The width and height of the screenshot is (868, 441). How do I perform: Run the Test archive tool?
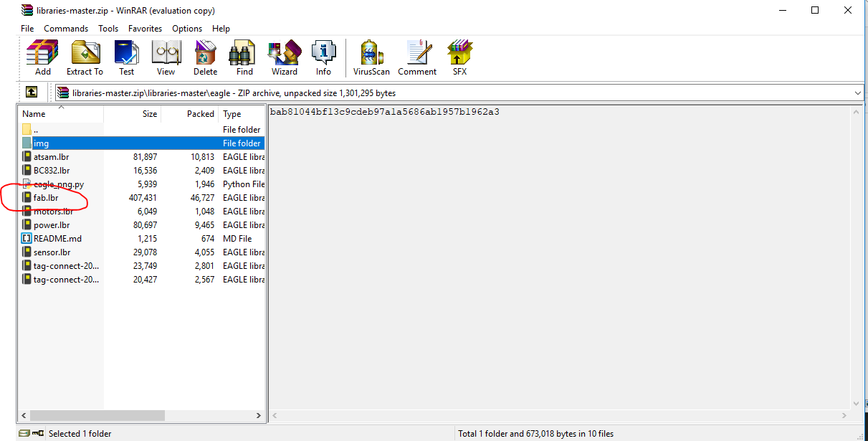126,53
